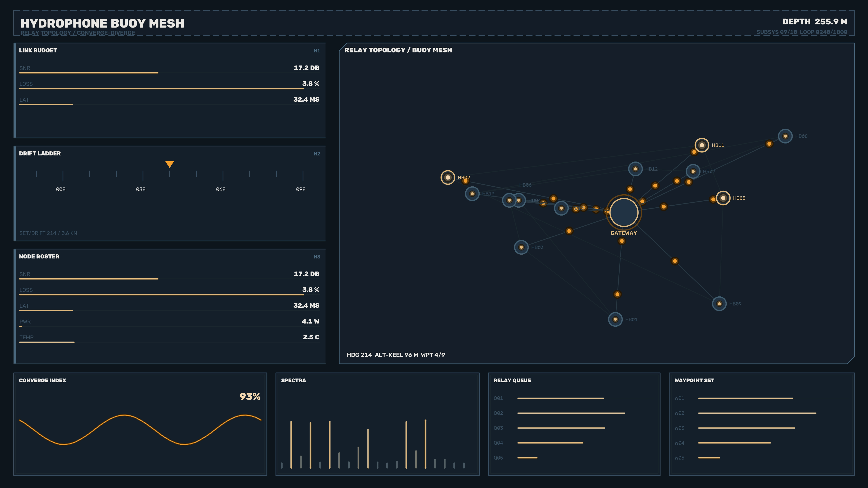Select the central GATEWAY node
The width and height of the screenshot is (868, 488).
click(x=624, y=213)
